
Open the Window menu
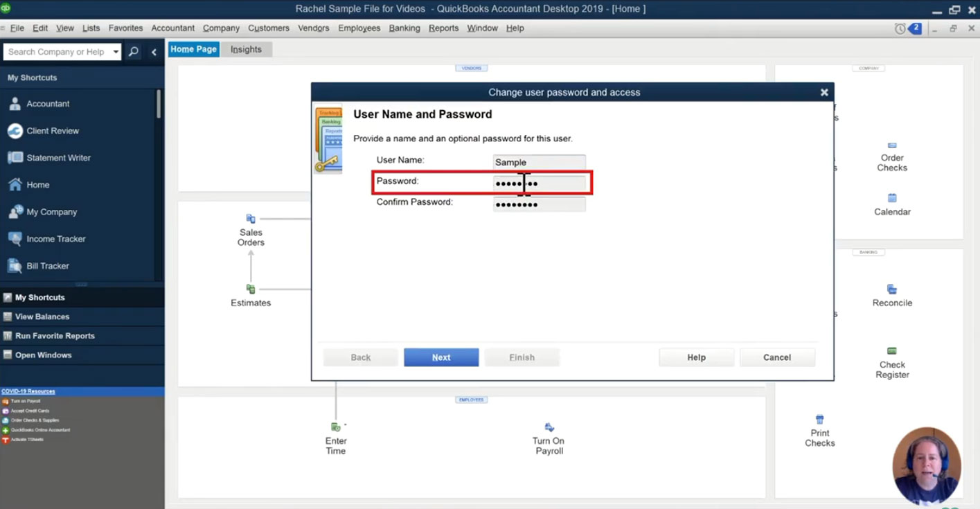tap(482, 28)
